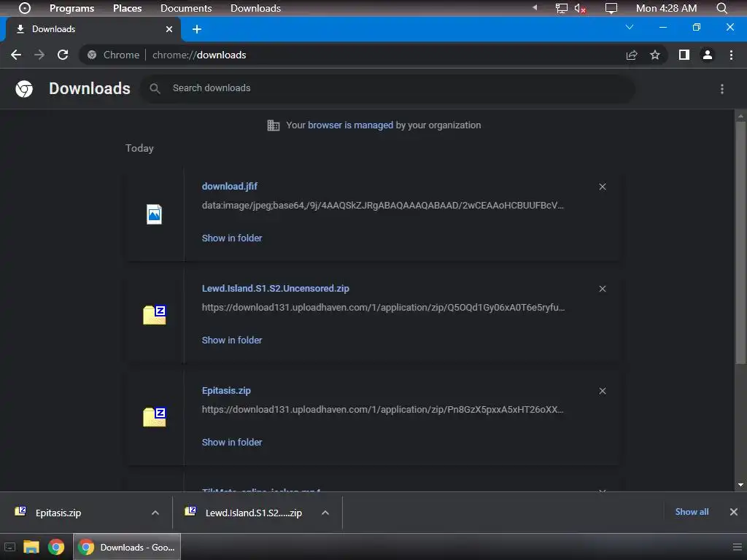The height and width of the screenshot is (560, 747).
Task: Share this page via the share icon
Action: pyautogui.click(x=632, y=55)
